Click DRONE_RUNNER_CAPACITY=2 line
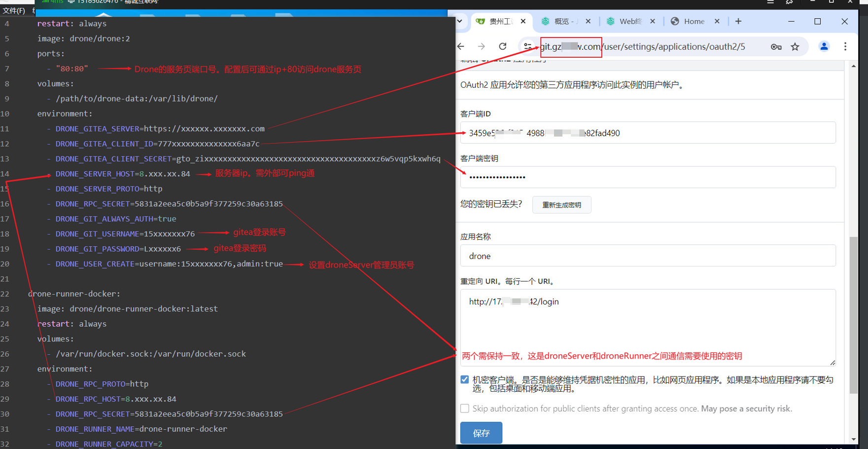 click(x=109, y=444)
